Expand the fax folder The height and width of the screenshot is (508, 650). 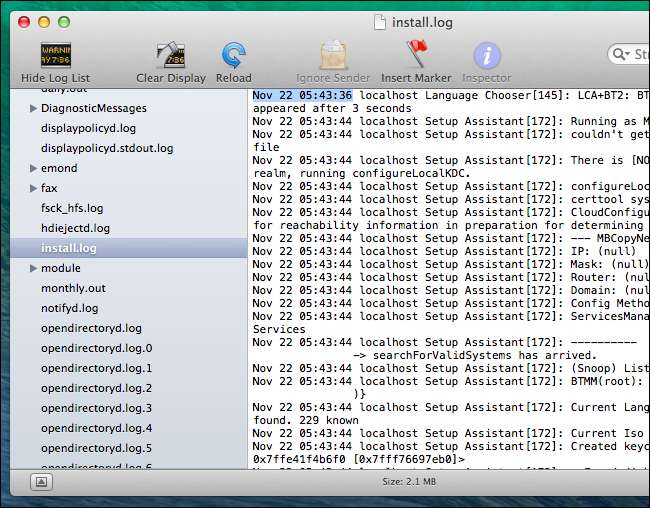[x=34, y=188]
